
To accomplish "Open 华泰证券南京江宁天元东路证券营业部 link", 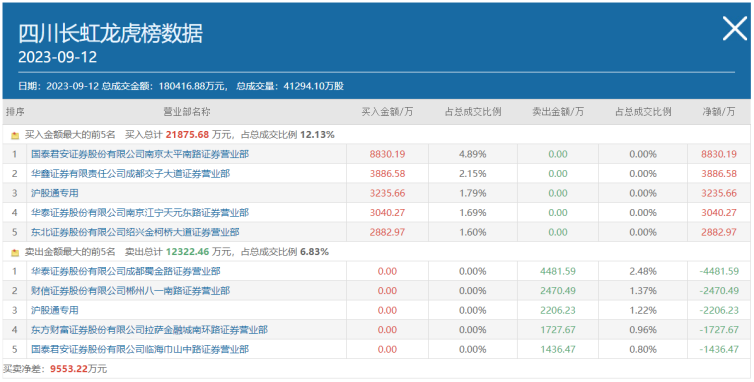I will pyautogui.click(x=140, y=213).
